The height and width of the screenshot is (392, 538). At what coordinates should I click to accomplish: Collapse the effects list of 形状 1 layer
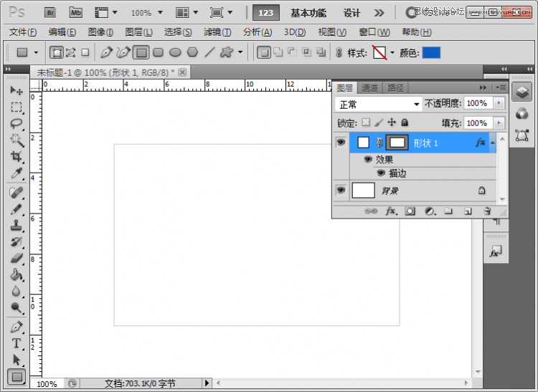coord(493,143)
